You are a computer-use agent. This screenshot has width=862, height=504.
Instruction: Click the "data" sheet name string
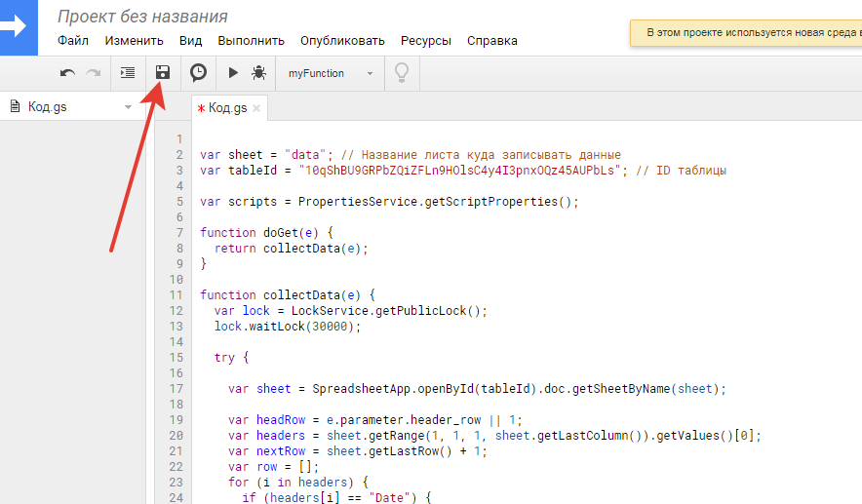point(305,155)
